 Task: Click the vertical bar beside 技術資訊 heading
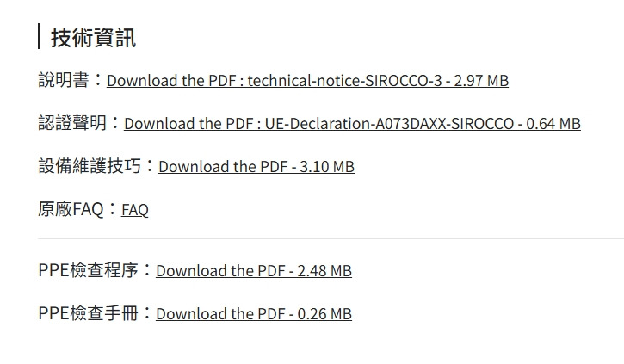tap(40, 37)
